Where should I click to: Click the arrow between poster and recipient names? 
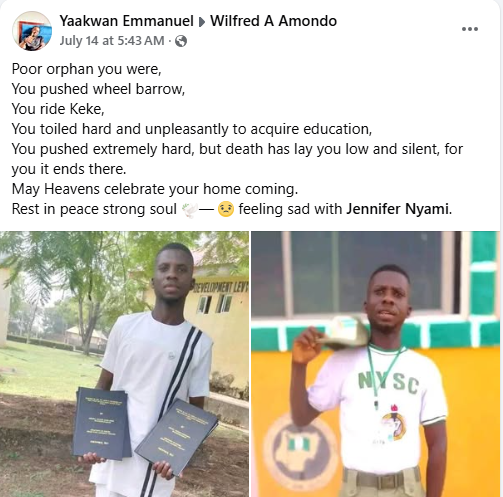click(202, 22)
